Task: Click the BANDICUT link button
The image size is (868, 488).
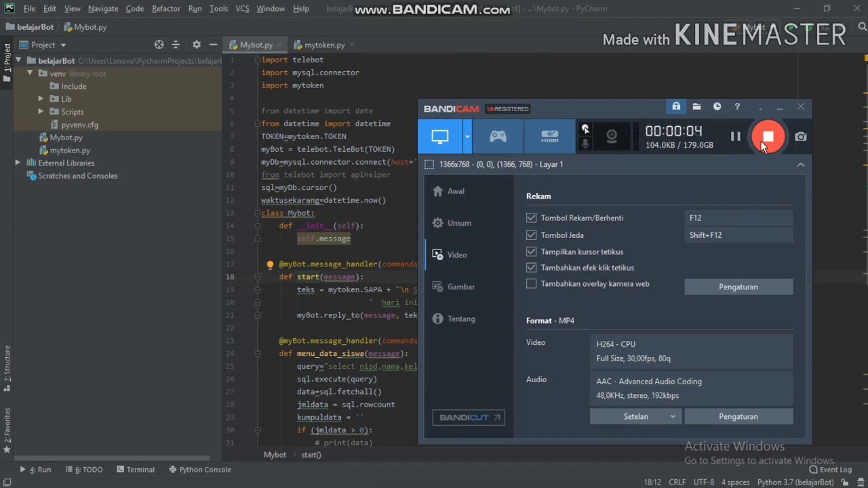Action: tap(469, 418)
